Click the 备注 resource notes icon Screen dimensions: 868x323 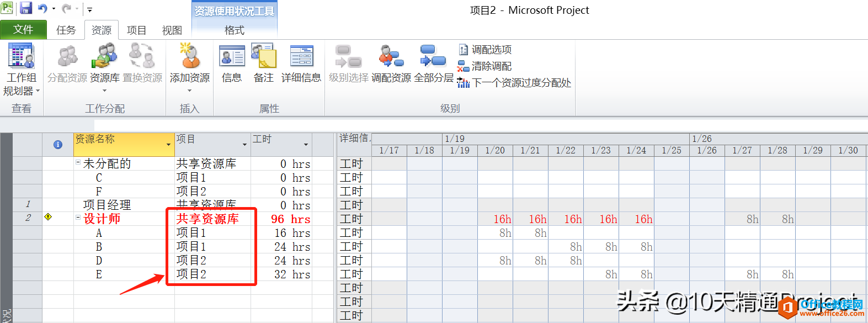pos(263,57)
